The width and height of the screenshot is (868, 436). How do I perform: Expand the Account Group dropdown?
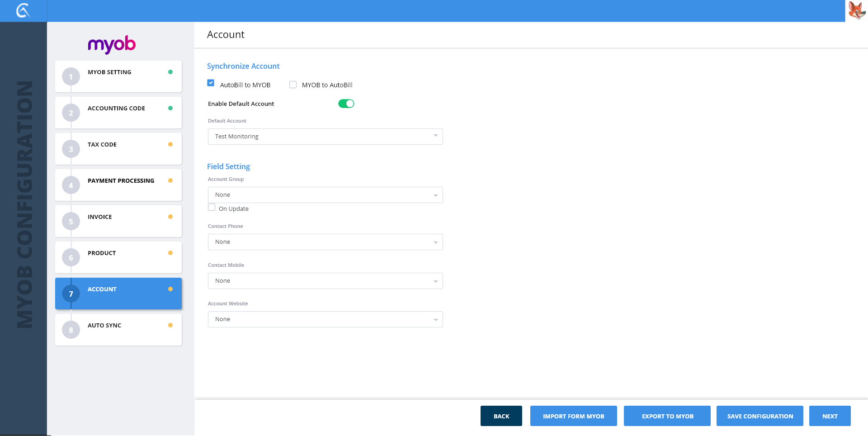[x=325, y=195]
